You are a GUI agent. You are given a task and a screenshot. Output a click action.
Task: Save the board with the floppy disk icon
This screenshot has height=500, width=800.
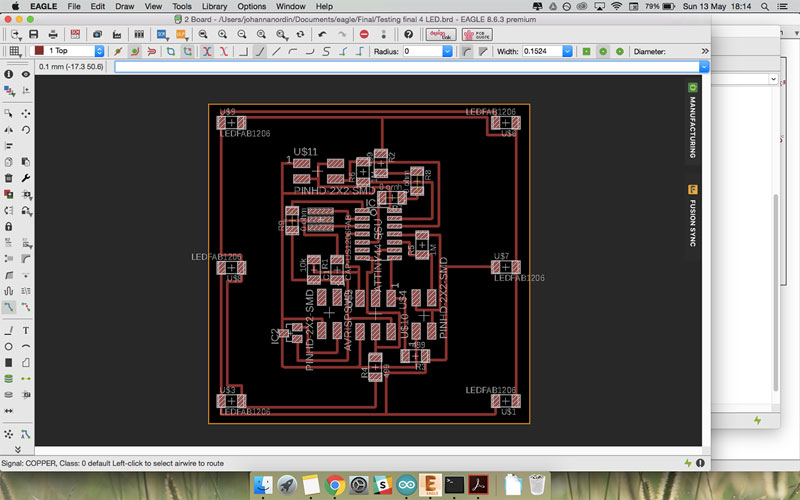pyautogui.click(x=34, y=35)
